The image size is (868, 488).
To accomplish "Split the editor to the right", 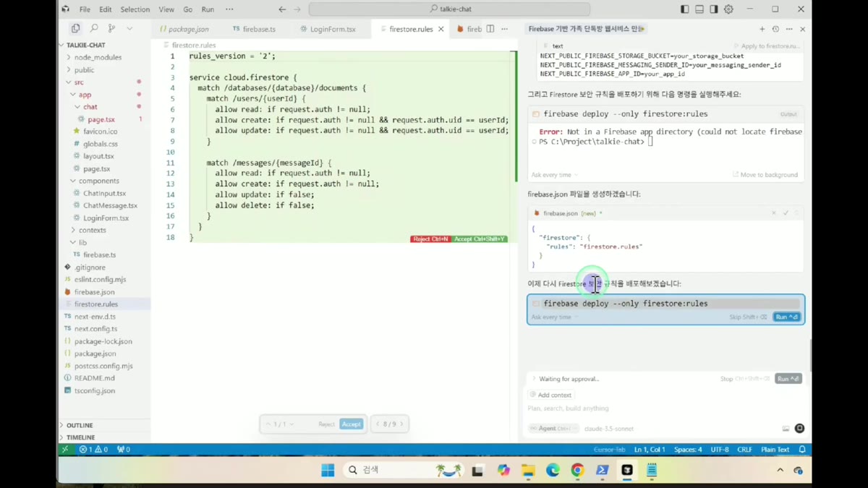I will [490, 29].
